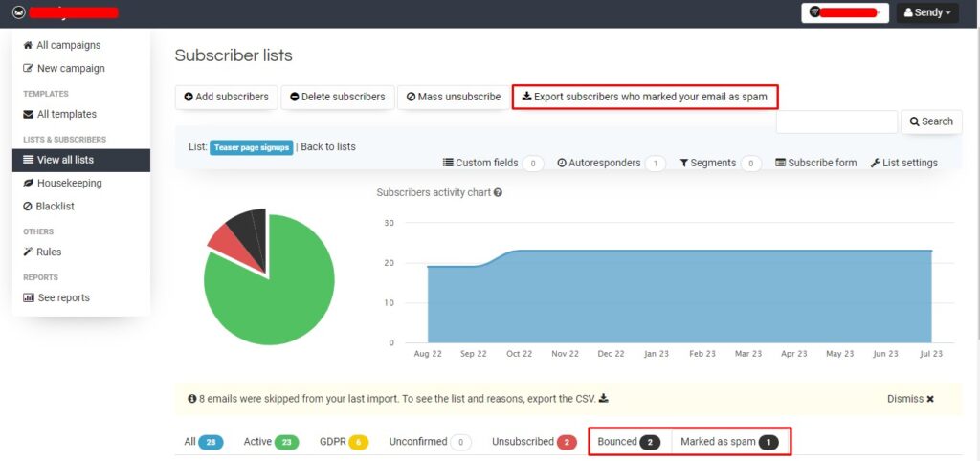Viewport: 980px width, 461px height.
Task: Open Rules in sidebar
Action: pos(42,252)
